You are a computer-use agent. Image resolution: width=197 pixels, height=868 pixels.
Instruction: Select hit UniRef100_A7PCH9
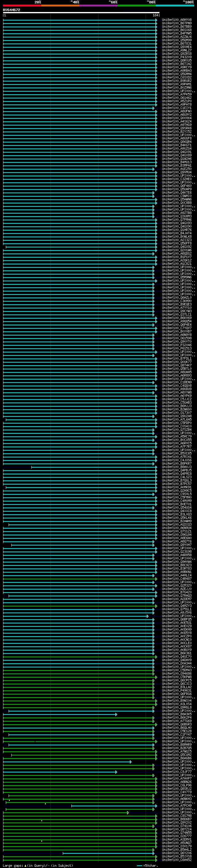176,805
